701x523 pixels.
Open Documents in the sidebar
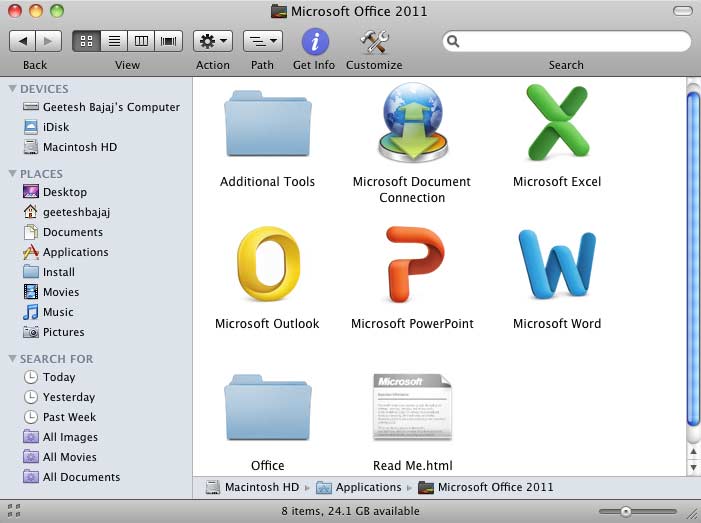point(63,232)
